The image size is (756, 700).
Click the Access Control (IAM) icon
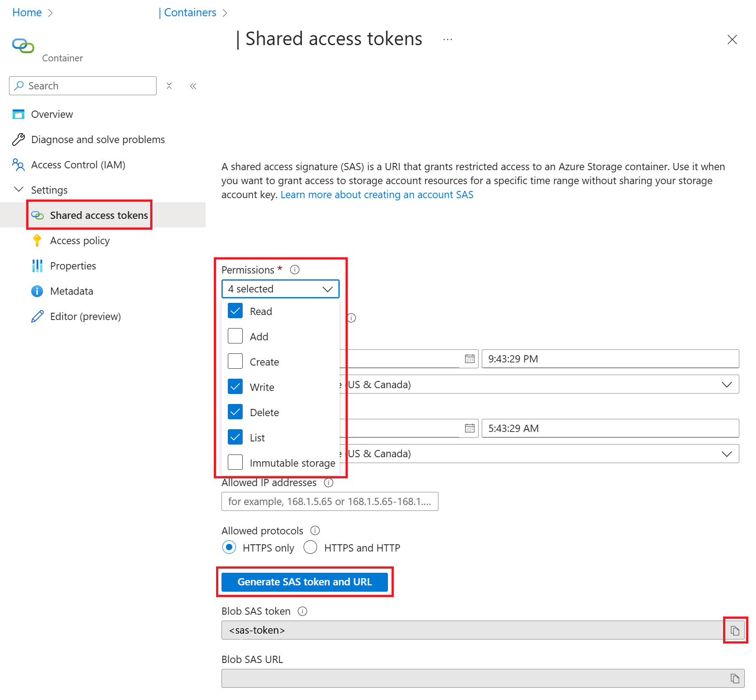click(x=18, y=165)
